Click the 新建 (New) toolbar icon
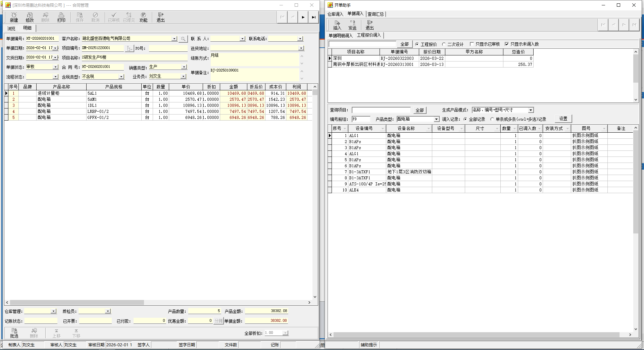The height and width of the screenshot is (350, 644). (14, 17)
